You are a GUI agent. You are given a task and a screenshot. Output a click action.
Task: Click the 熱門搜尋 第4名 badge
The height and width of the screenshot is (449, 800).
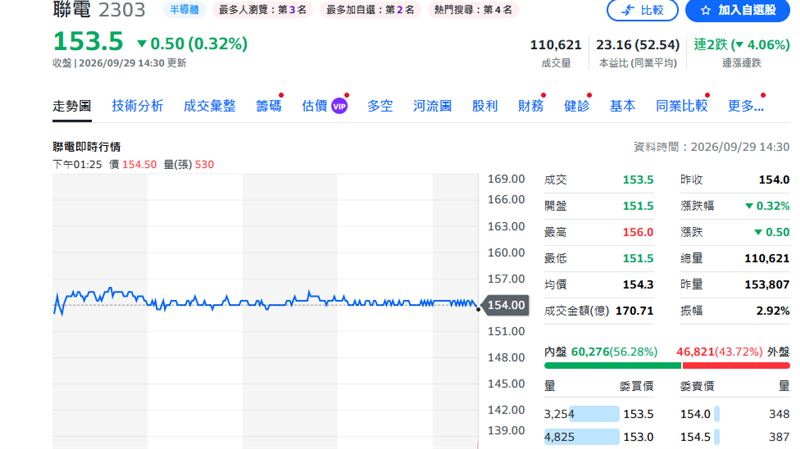pos(473,10)
